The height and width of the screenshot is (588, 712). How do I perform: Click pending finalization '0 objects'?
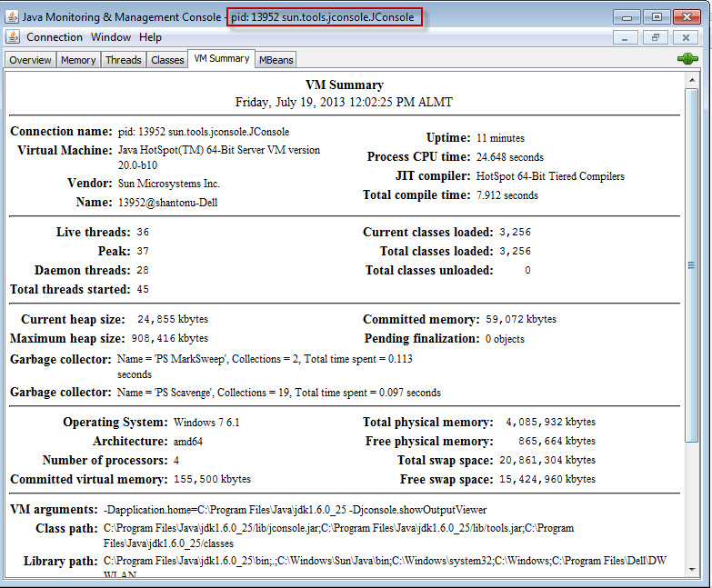[505, 339]
